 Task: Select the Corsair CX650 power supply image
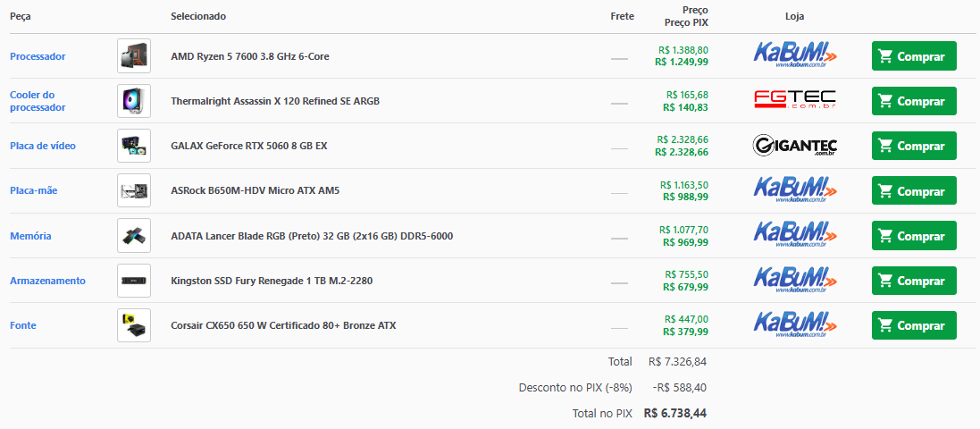[x=134, y=325]
